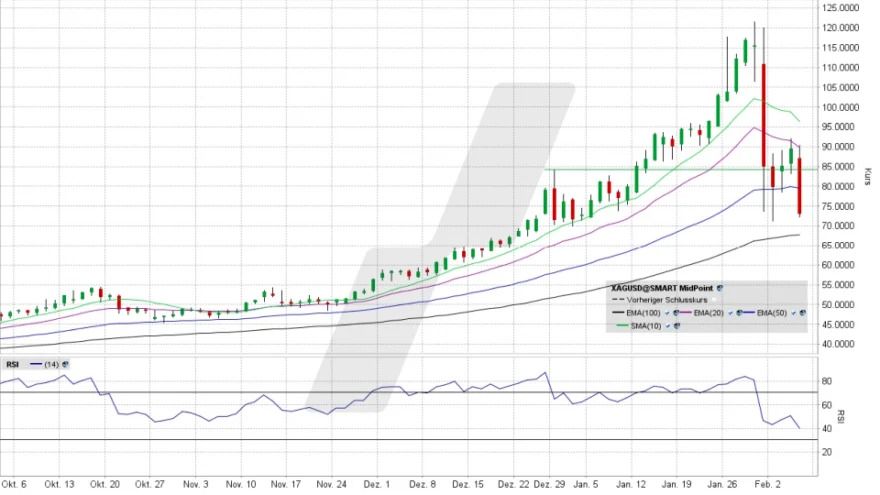
Task: Click the globe icon beside SMA(10)
Action: (675, 325)
